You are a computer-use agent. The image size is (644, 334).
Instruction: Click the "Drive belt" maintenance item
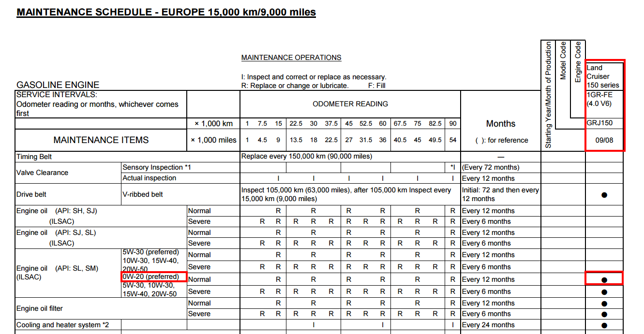pyautogui.click(x=32, y=194)
